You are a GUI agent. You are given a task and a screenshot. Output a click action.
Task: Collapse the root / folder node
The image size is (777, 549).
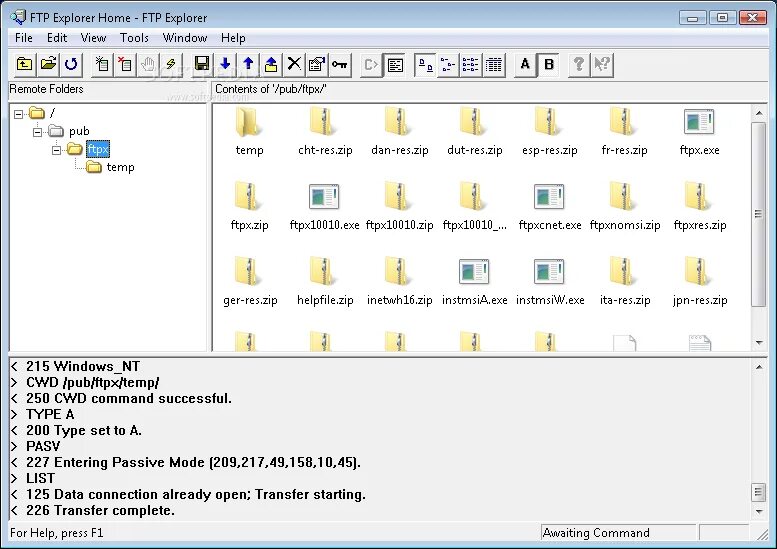tap(18, 114)
